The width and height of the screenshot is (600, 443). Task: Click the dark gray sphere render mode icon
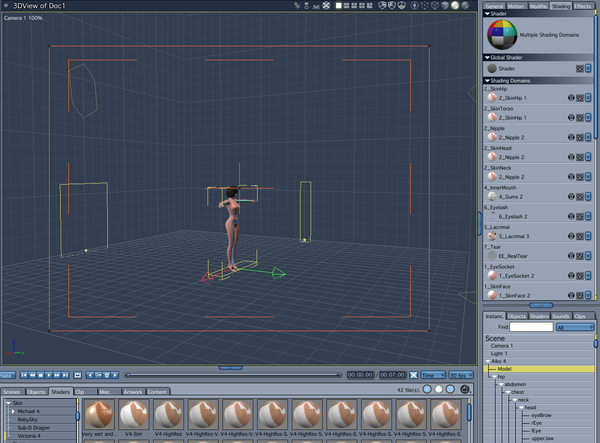pos(465,5)
